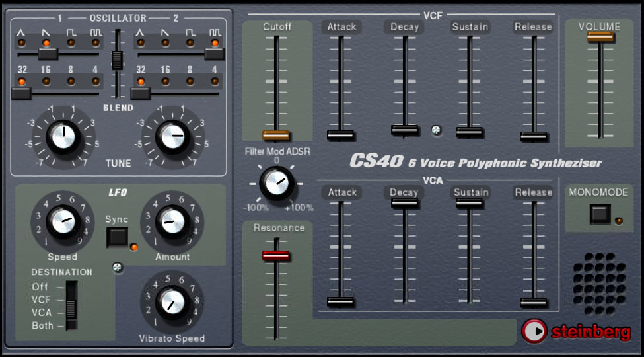The width and height of the screenshot is (644, 357).
Task: Select triangle waveform LED on Oscillator 1
Action: click(x=21, y=43)
